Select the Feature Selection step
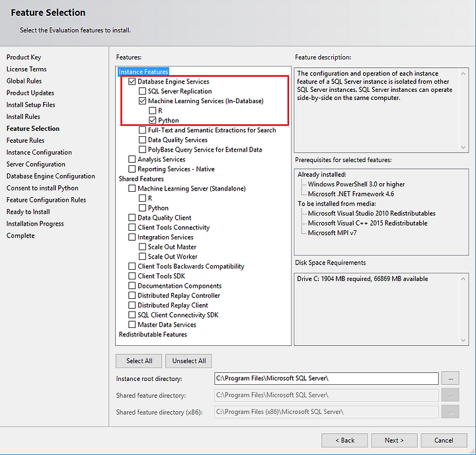The image size is (476, 455). pos(33,128)
